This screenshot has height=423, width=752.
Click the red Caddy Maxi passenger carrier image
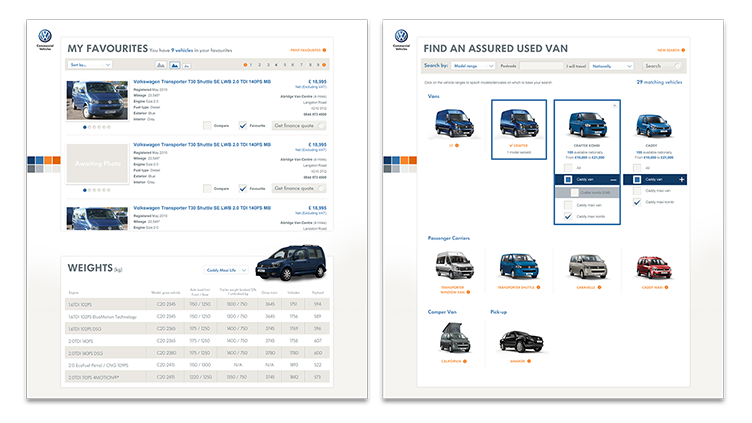[x=653, y=267]
